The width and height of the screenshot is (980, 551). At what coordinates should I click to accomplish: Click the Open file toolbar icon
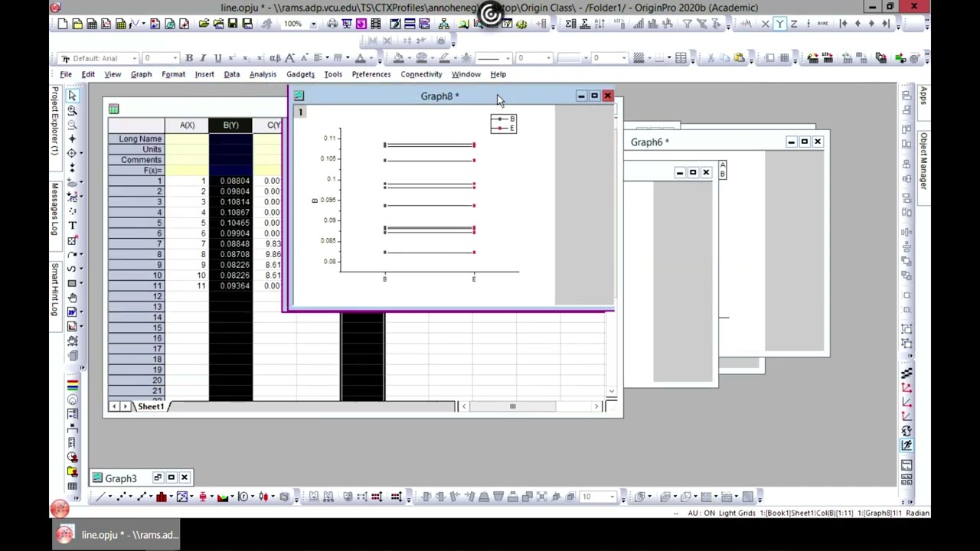click(x=204, y=24)
